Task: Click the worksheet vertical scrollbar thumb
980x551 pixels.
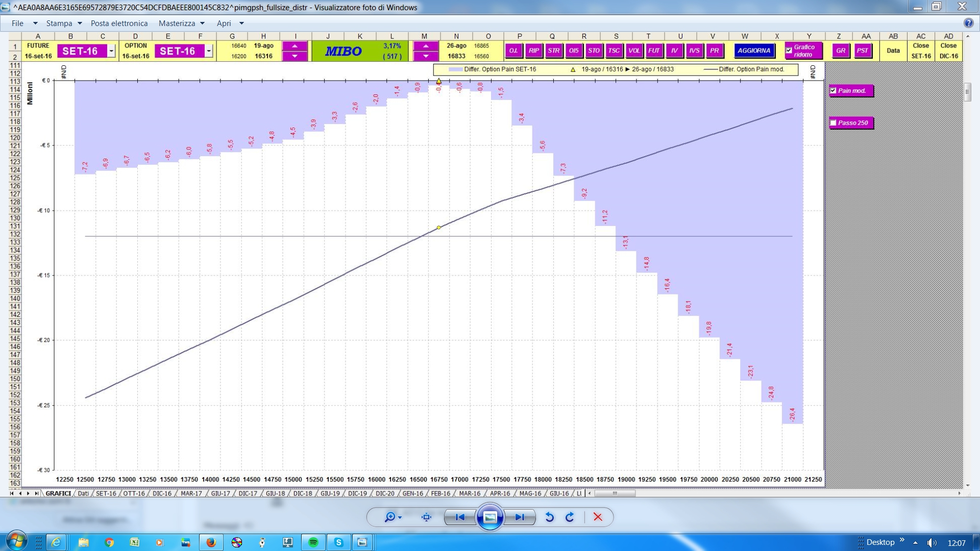Action: tap(967, 92)
